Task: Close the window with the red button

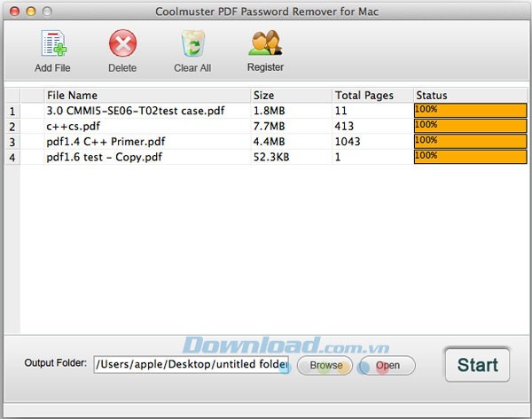Action: [x=14, y=12]
